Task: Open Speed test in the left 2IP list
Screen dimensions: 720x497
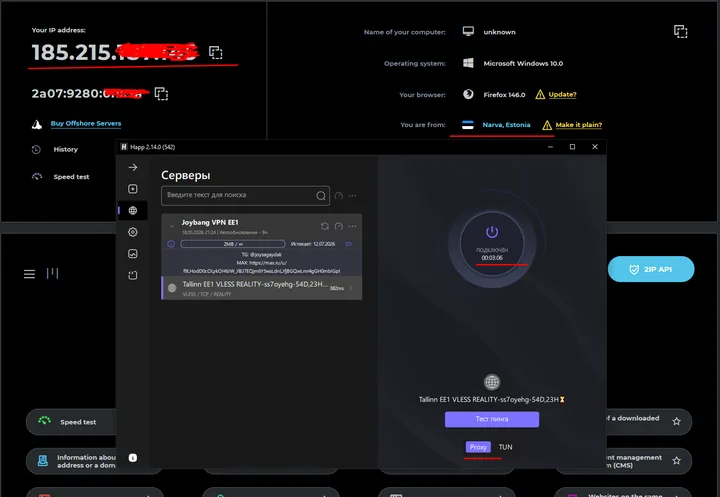Action: (x=71, y=177)
